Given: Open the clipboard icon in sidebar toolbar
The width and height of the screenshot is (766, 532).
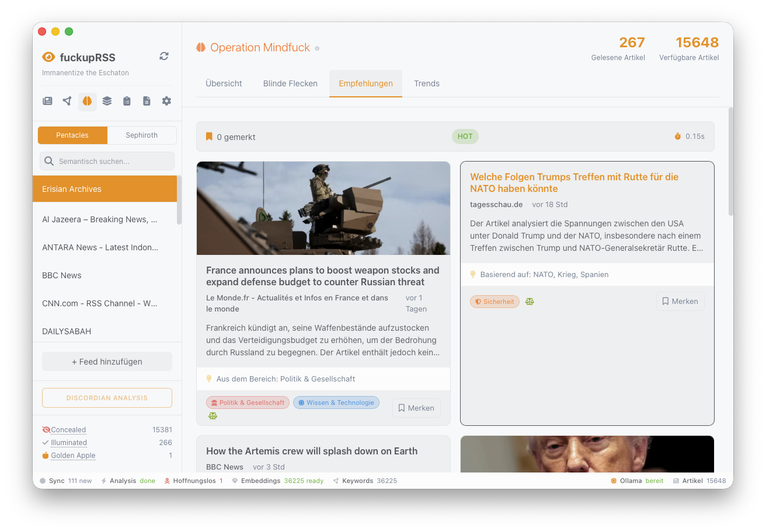Looking at the screenshot, I should 127,101.
